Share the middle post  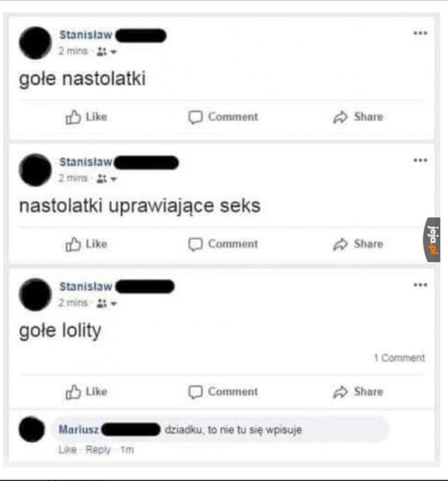coord(358,244)
